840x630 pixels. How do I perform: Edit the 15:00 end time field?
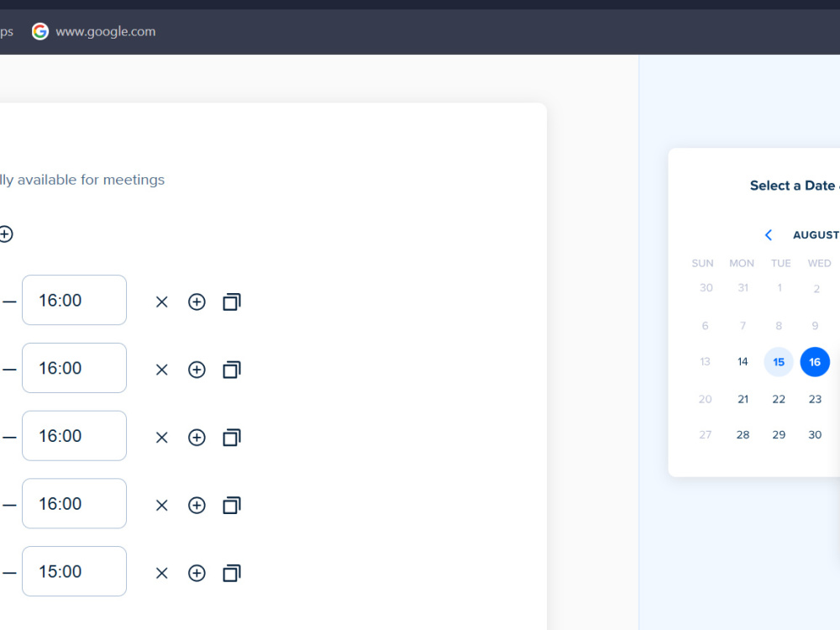(x=75, y=571)
